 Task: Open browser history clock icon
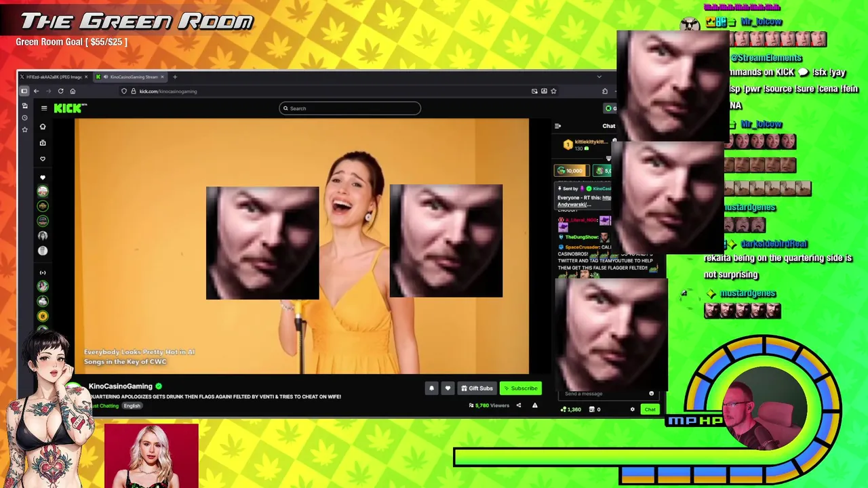[x=25, y=117]
